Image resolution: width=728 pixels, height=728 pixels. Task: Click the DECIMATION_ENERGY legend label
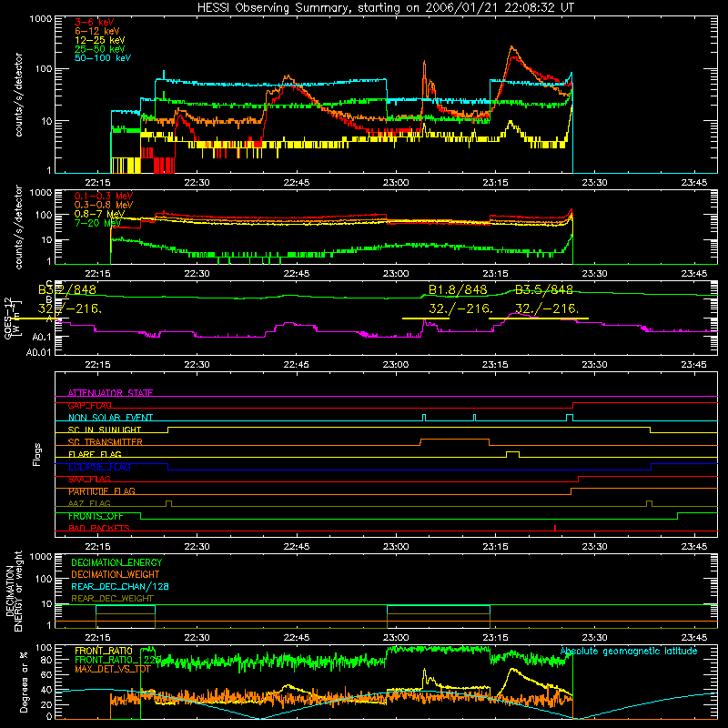click(116, 562)
